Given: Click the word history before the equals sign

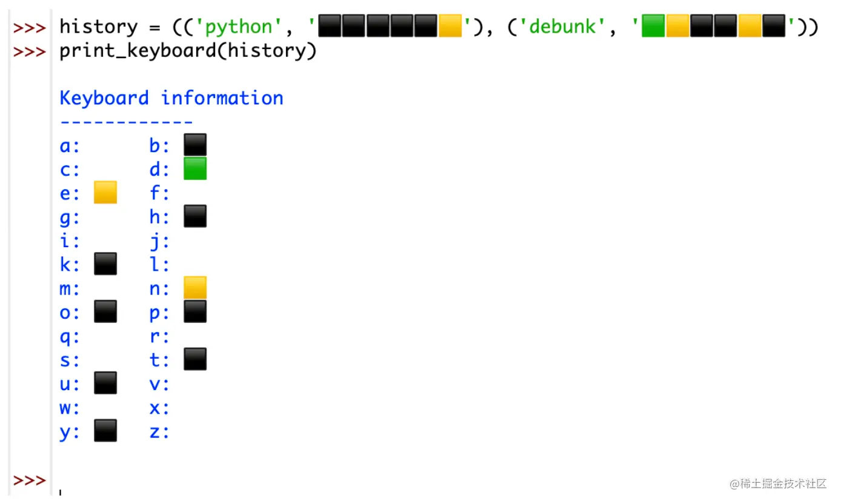Looking at the screenshot, I should (98, 27).
